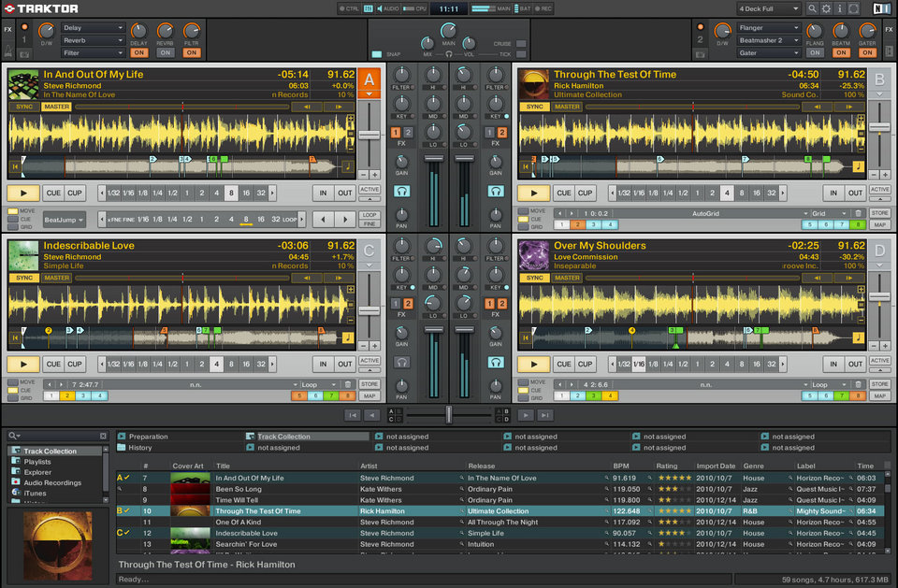The image size is (898, 588).
Task: Open the Beatmasher 2 effect dropdown
Action: pyautogui.click(x=769, y=40)
